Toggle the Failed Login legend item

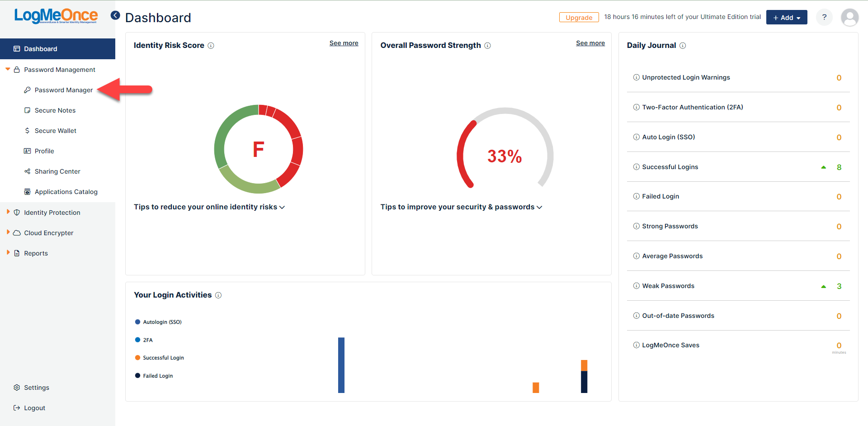154,376
